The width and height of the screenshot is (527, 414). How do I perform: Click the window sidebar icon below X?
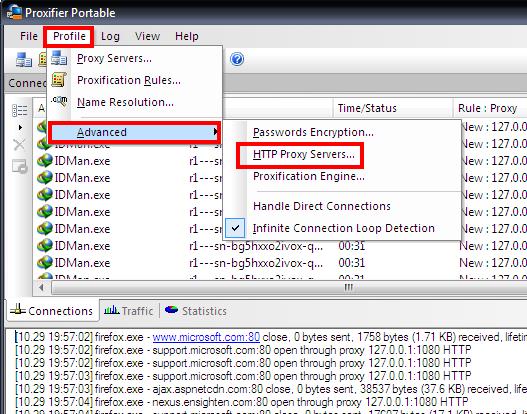point(19,166)
